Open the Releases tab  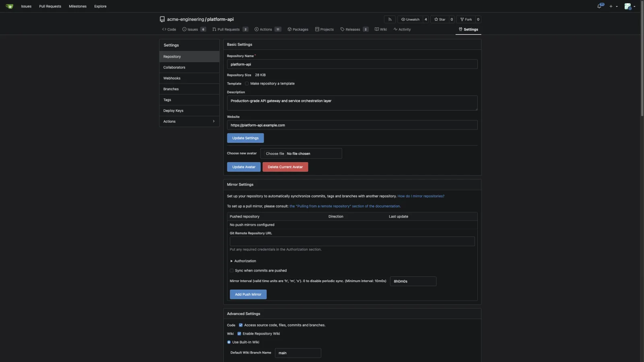(354, 29)
